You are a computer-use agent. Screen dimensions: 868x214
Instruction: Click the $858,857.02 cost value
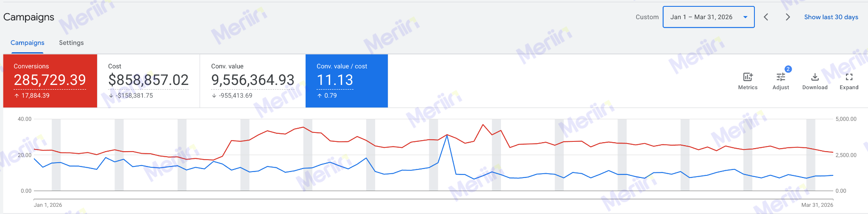[148, 80]
